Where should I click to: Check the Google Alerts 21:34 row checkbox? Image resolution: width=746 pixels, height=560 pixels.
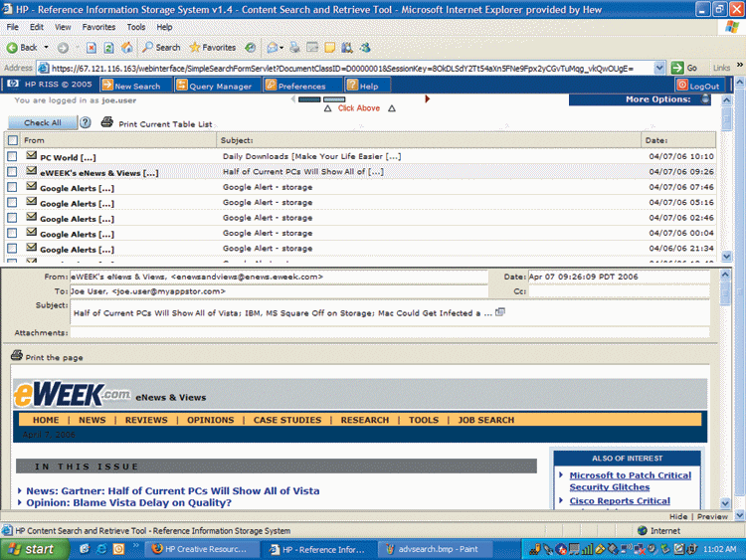(x=12, y=248)
